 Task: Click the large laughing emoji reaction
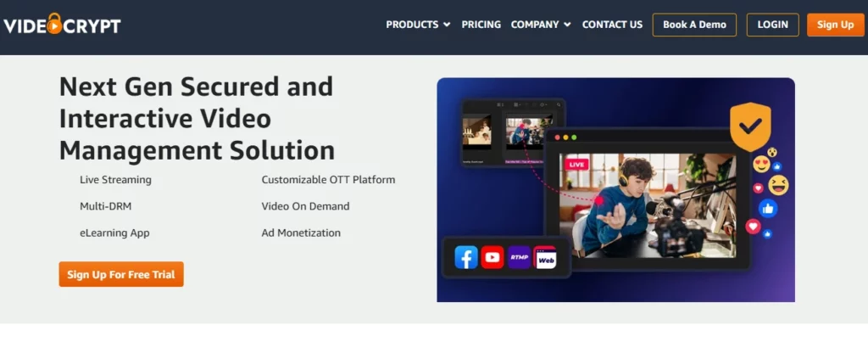coord(778,185)
